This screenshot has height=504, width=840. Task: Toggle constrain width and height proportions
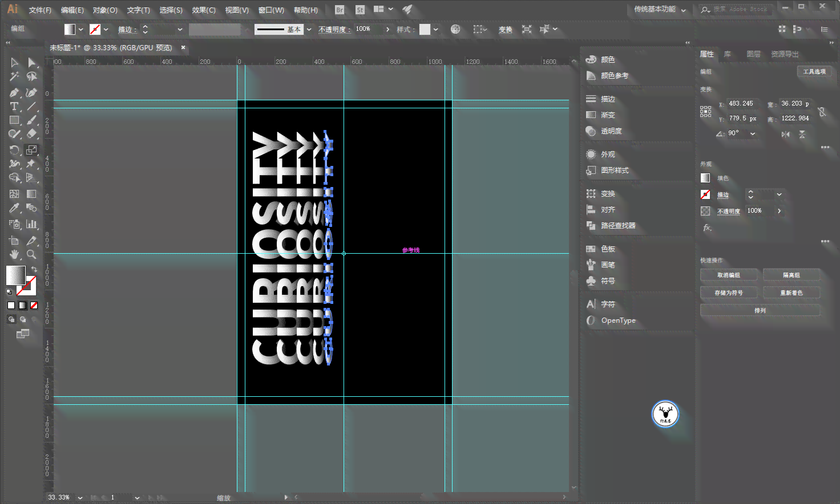point(822,112)
